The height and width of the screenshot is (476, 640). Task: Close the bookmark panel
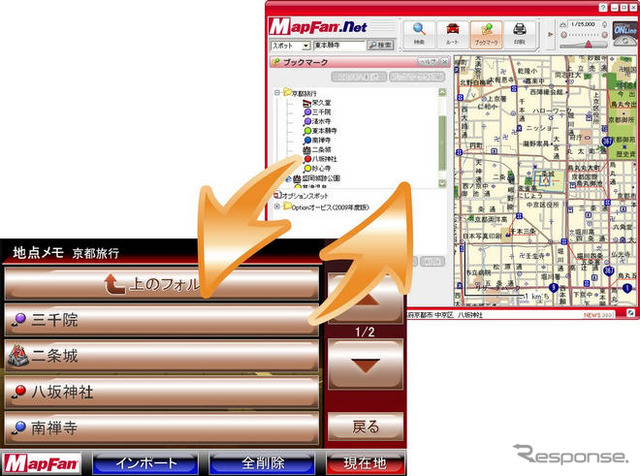point(444,62)
